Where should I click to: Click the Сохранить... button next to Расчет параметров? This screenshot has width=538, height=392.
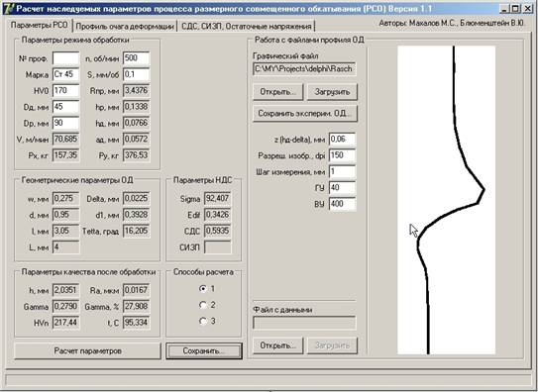204,350
